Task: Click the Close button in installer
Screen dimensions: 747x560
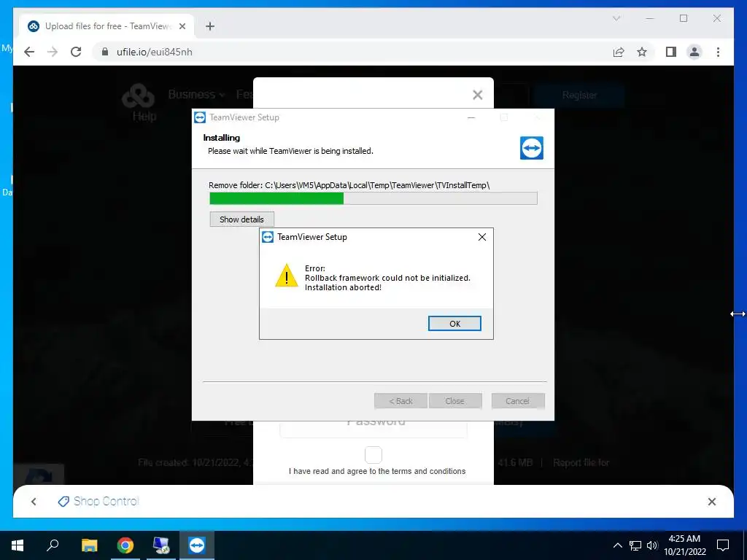Action: click(x=454, y=401)
